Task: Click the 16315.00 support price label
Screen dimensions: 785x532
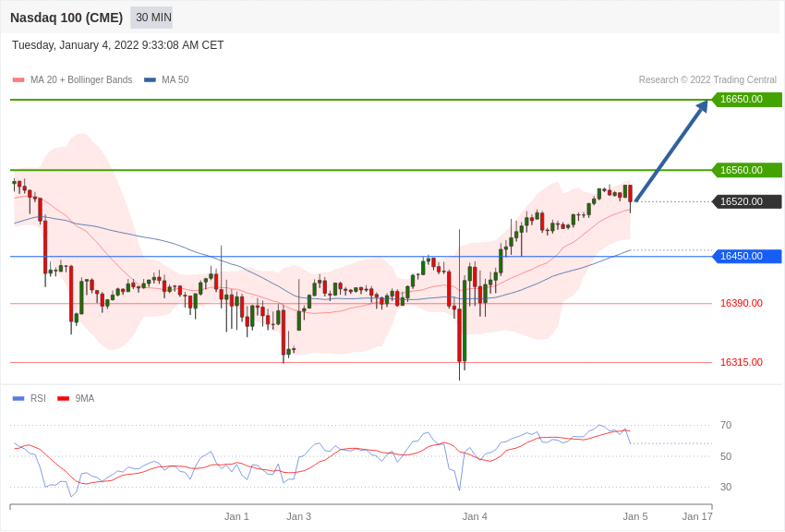Action: click(742, 362)
